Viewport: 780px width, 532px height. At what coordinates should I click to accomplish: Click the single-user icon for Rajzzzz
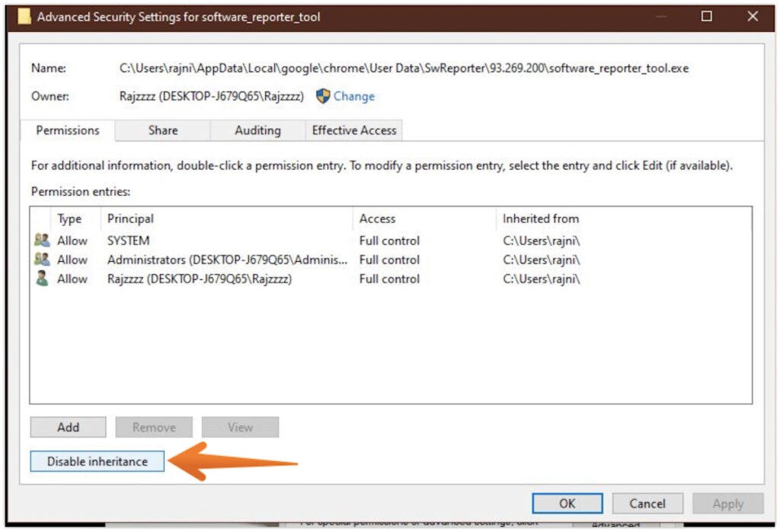click(42, 279)
